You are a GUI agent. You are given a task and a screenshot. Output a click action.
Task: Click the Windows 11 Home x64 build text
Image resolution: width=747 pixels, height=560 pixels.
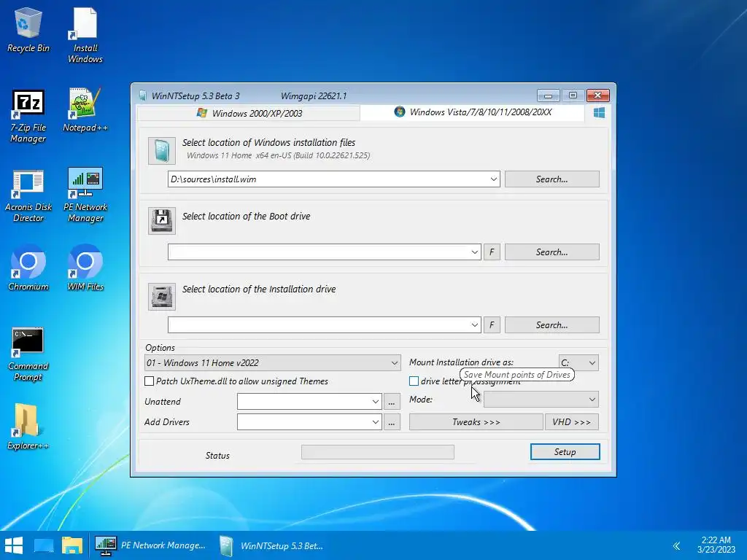point(278,155)
